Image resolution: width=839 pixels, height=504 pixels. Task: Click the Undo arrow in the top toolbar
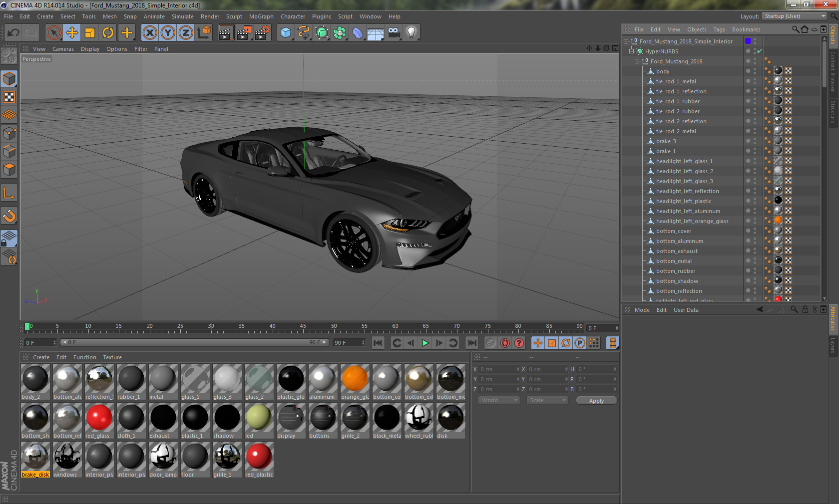point(13,33)
